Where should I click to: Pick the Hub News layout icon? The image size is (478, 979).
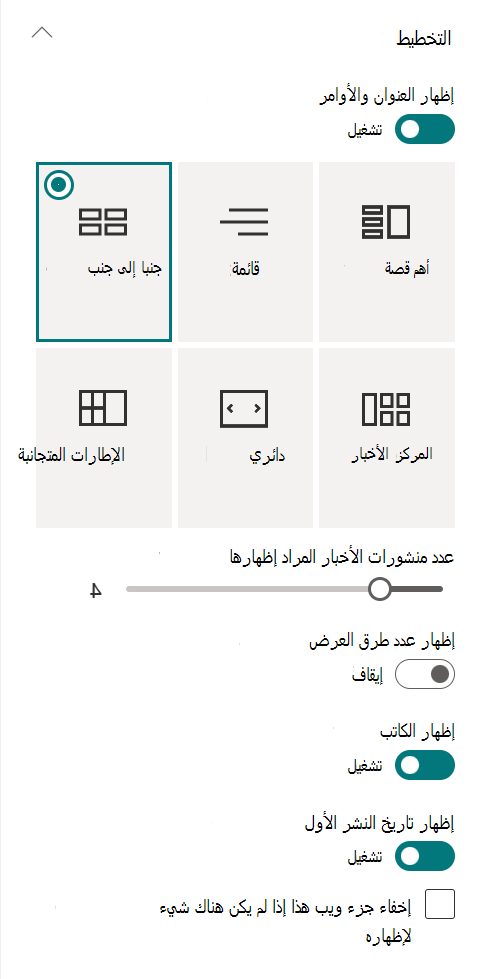click(386, 409)
